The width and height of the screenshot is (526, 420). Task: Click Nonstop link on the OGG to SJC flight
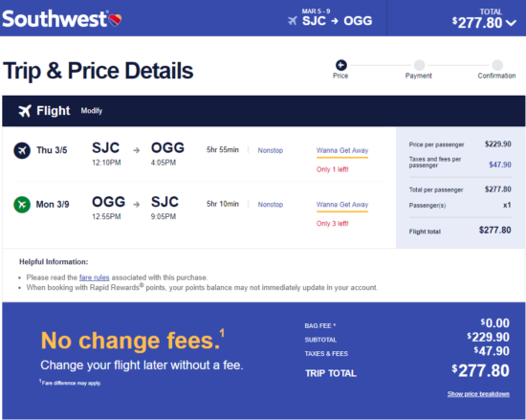click(271, 205)
